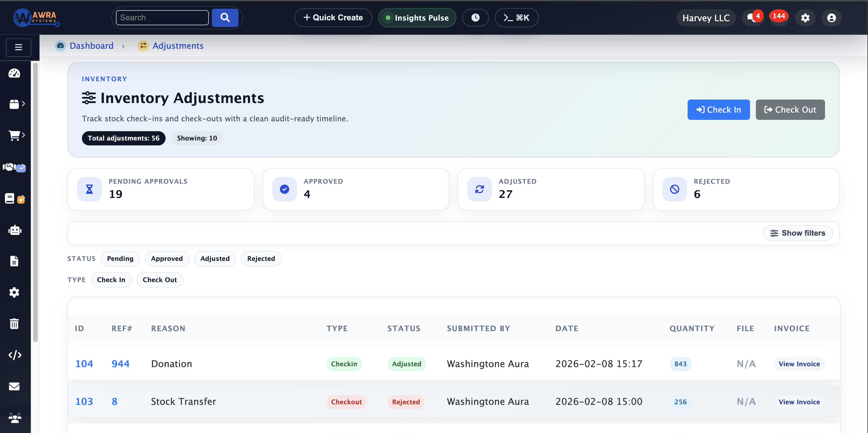
Task: Open the dashboard gauge sidebar icon
Action: (14, 73)
